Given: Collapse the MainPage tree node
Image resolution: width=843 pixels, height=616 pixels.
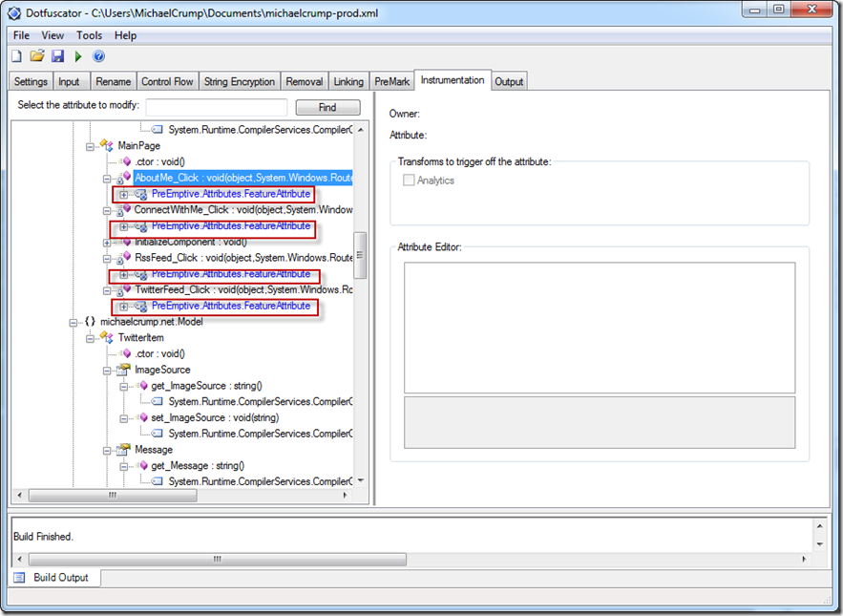Looking at the screenshot, I should (90, 146).
